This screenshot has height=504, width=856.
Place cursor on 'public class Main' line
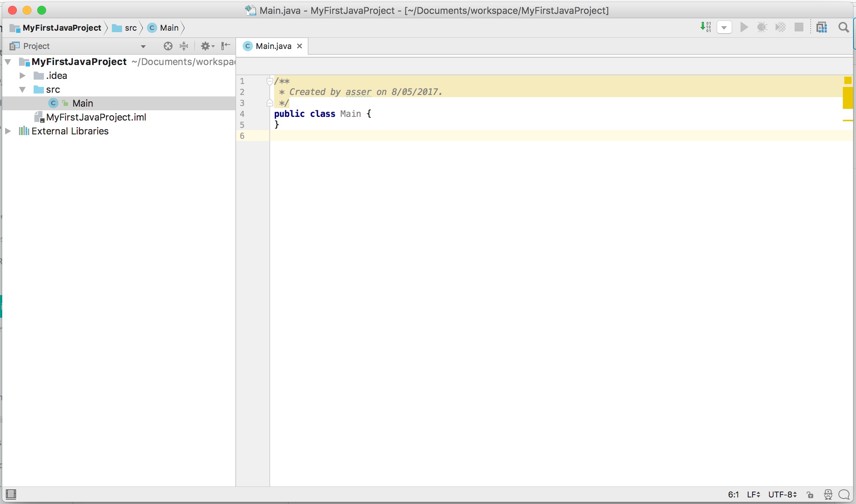point(323,114)
